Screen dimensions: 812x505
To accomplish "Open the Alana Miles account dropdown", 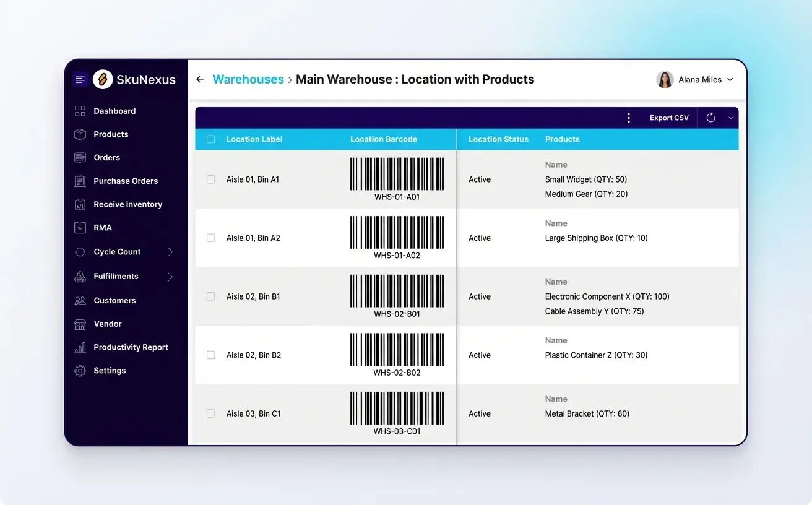I will [694, 79].
